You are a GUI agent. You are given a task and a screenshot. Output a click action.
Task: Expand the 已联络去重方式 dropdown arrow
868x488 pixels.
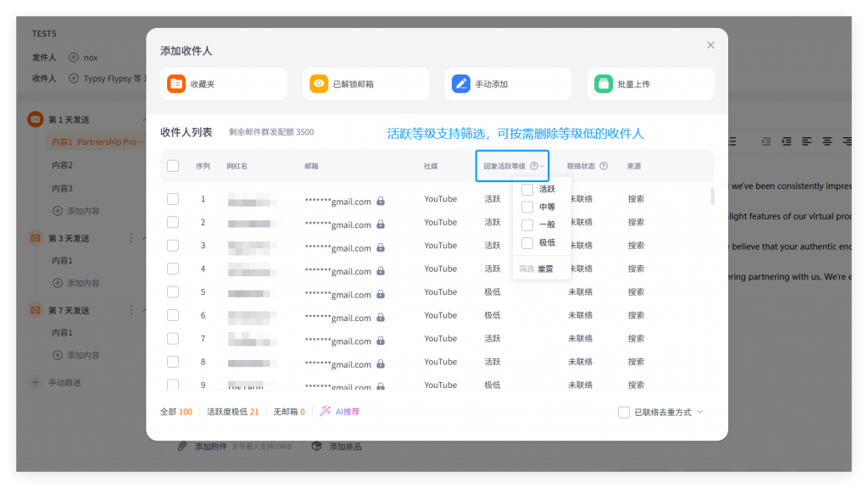pyautogui.click(x=700, y=413)
